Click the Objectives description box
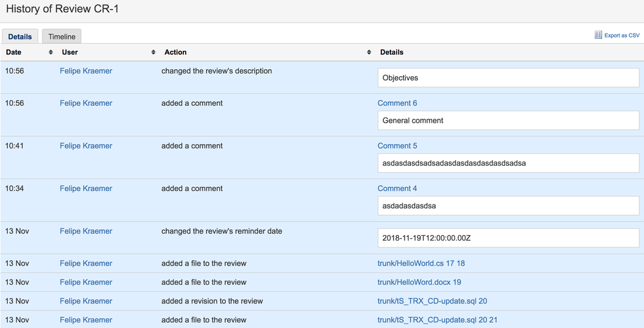Viewport: 644px width, 328px height. [508, 77]
